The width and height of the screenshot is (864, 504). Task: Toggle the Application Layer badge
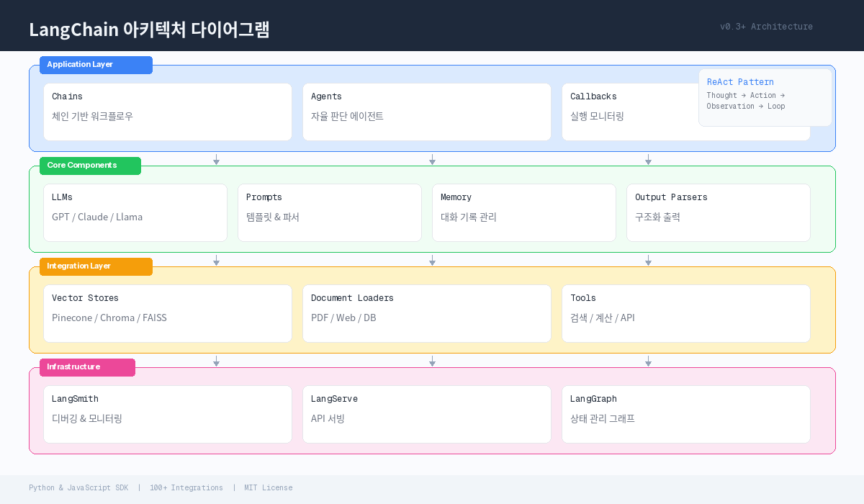point(96,65)
